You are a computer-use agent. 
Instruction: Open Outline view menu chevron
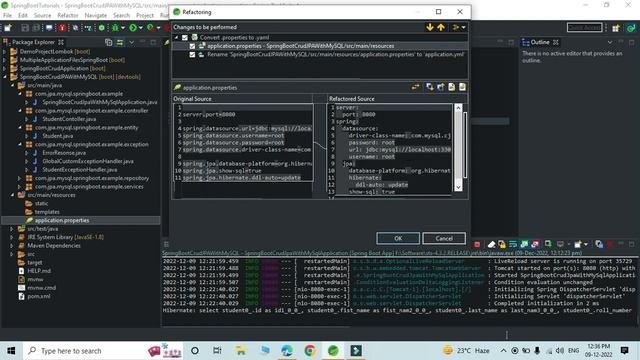610,42
